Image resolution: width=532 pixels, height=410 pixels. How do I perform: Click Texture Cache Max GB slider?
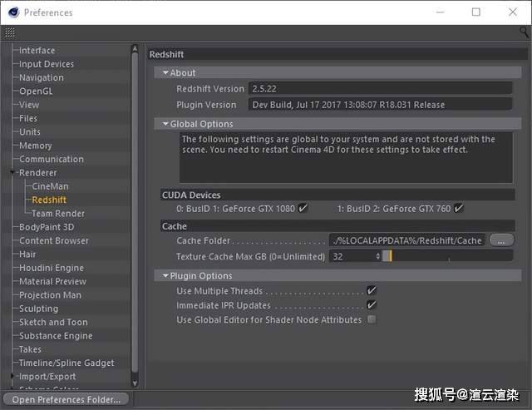[447, 256]
